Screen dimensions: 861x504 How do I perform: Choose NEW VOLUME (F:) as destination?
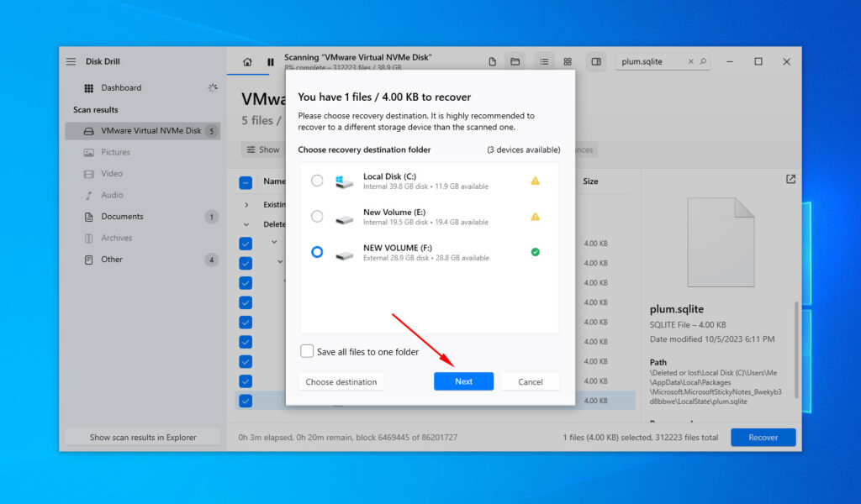317,252
